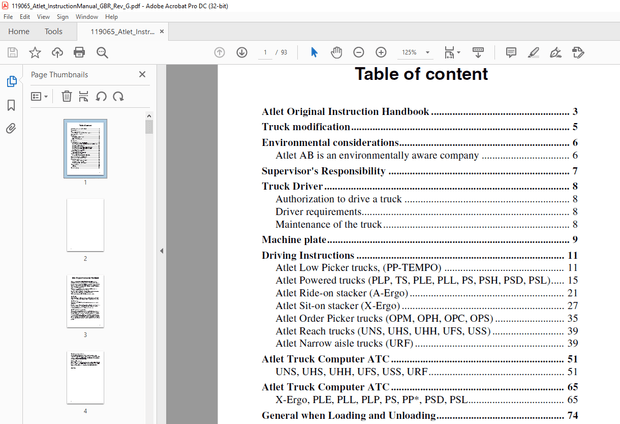Jump to Atlet Ride-on stacker (A-Ergo) entry
The width and height of the screenshot is (620, 424).
click(x=427, y=293)
